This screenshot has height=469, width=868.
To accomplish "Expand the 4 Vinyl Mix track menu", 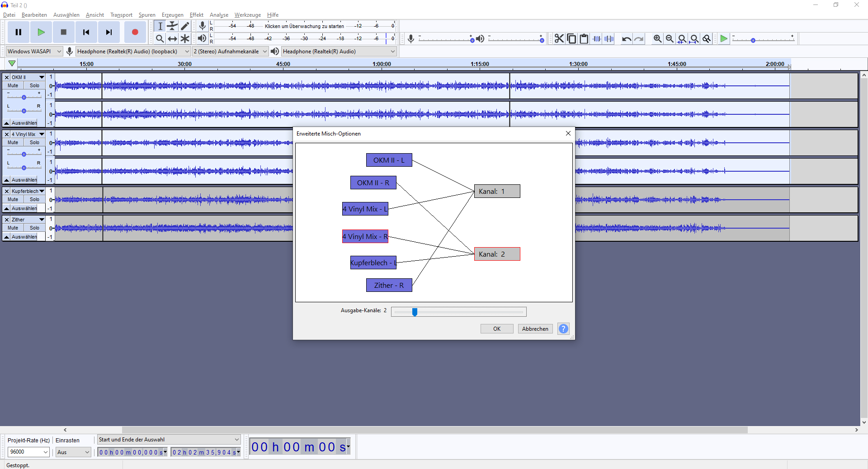I will coord(42,134).
